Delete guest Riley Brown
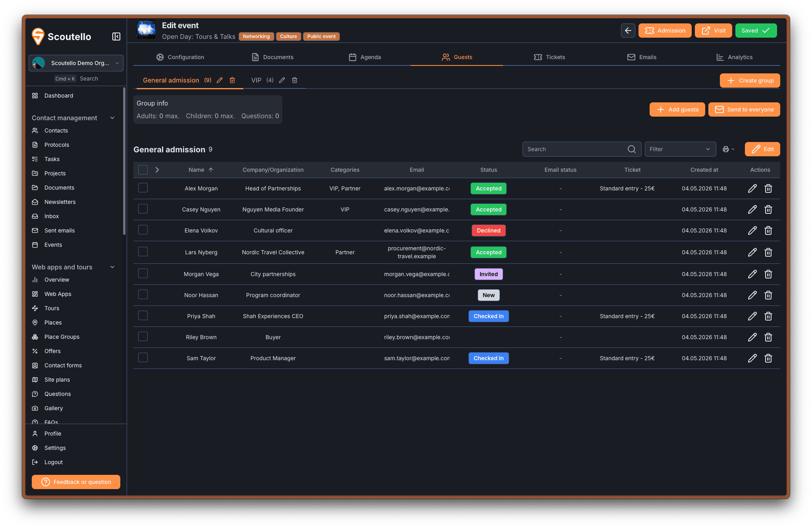 (x=768, y=337)
